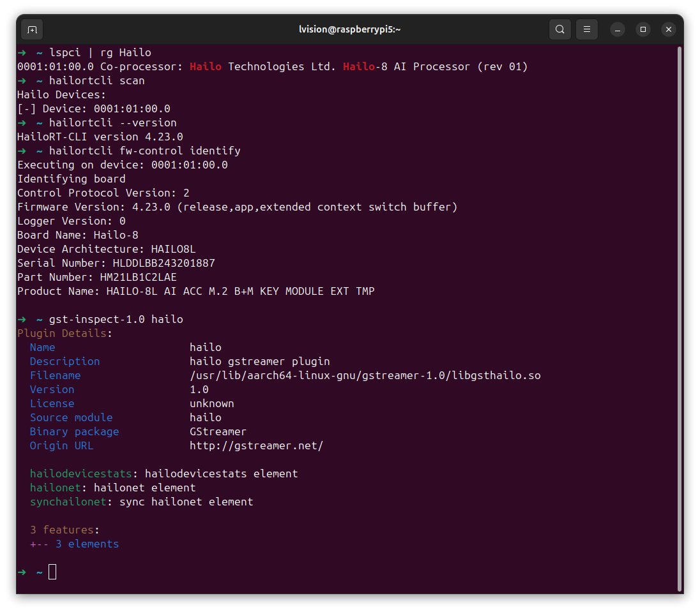
Task: Click the 'lspci | rg Hailo' command
Action: 100,52
